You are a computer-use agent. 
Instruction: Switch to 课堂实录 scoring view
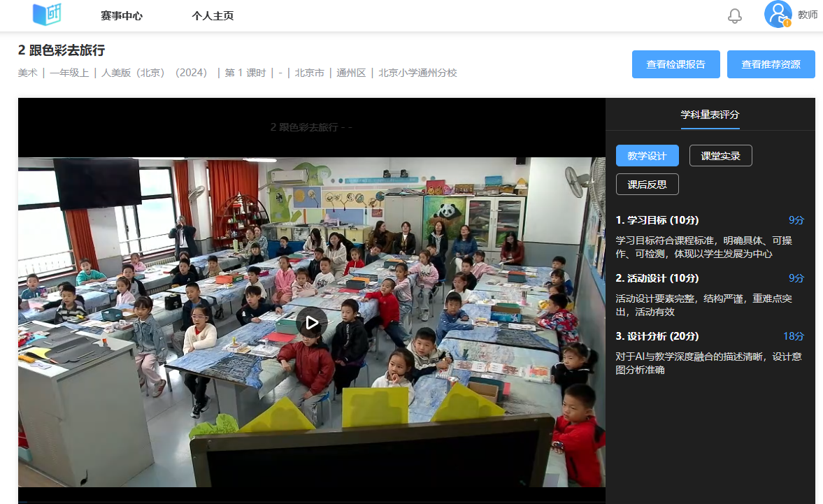720,155
